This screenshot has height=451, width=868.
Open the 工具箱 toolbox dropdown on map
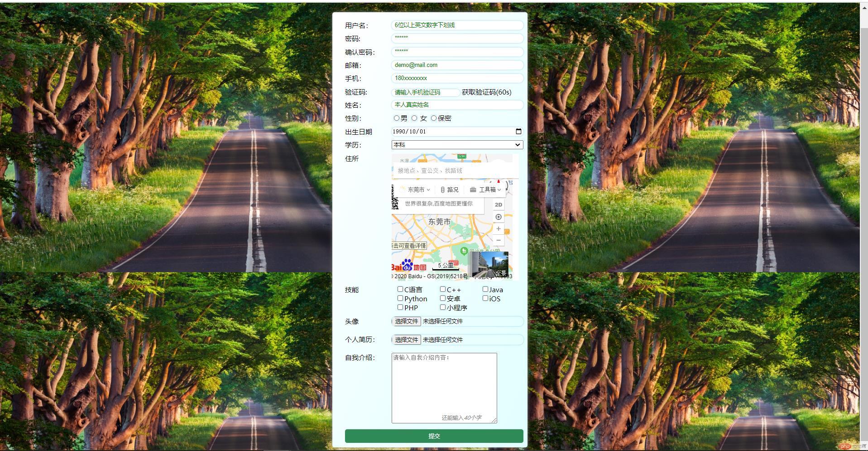click(x=485, y=190)
